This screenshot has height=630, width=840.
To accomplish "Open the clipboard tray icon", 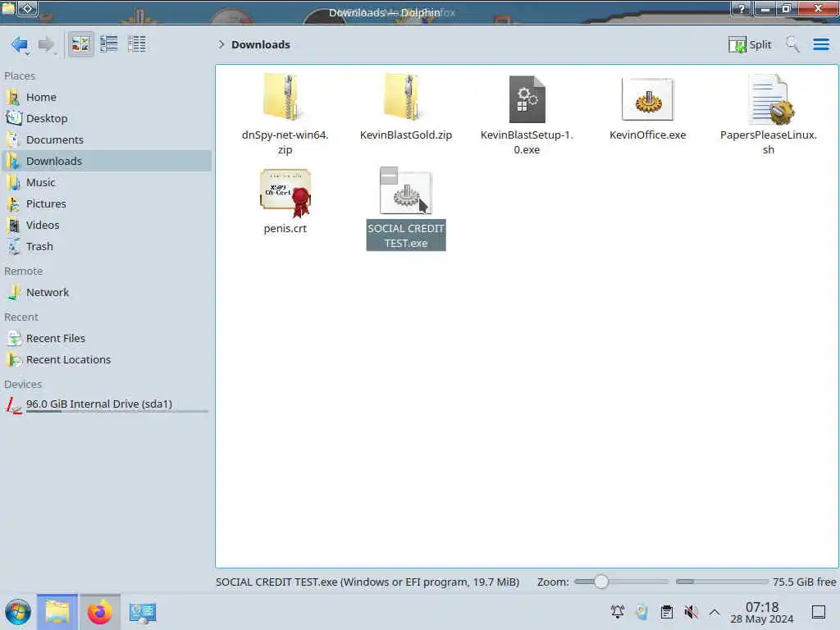I will coord(666,612).
